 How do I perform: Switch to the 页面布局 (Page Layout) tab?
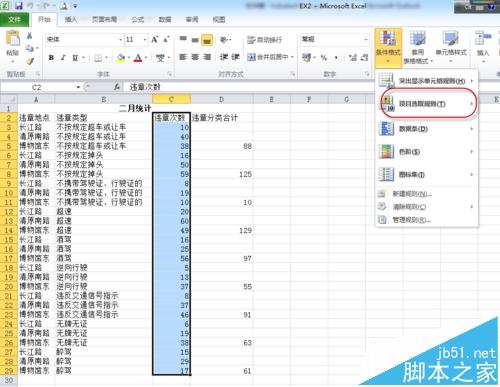click(x=104, y=20)
